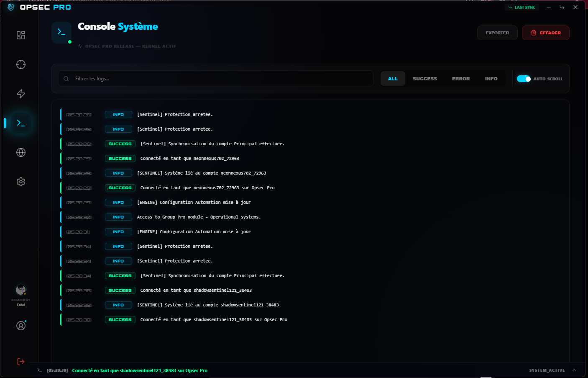
Task: Open the settings gear sidebar icon
Action: (21, 182)
